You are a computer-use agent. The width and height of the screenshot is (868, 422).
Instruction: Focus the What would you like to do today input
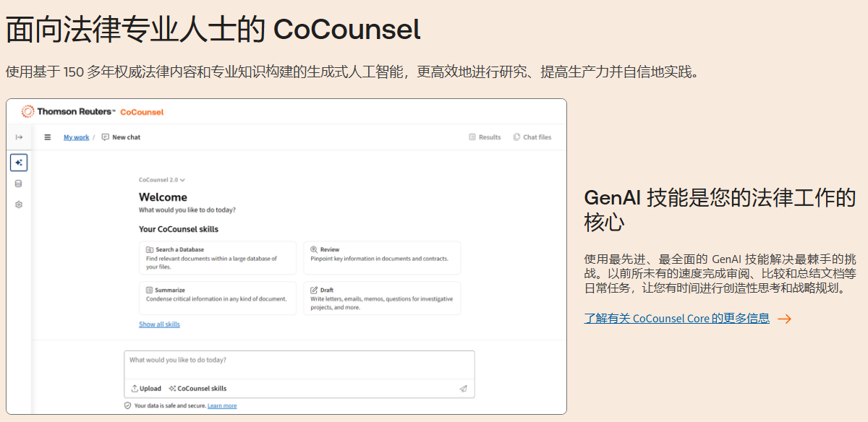pos(299,365)
